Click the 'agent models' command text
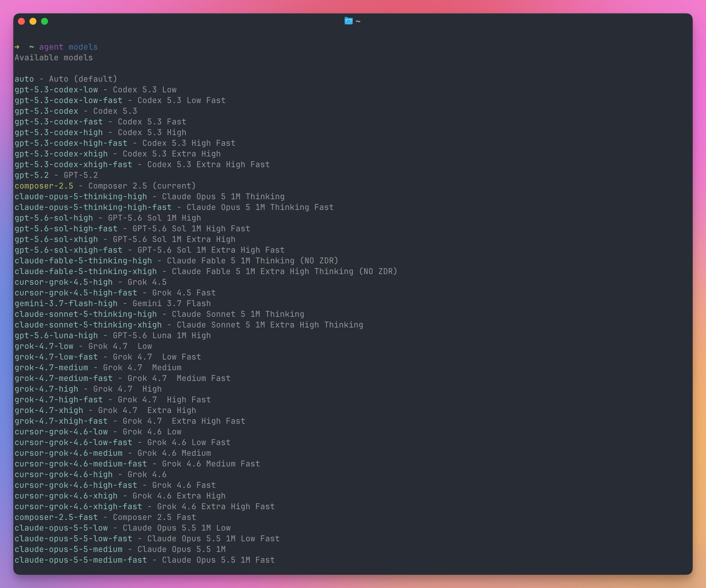Viewport: 706px width, 588px height. pyautogui.click(x=68, y=47)
